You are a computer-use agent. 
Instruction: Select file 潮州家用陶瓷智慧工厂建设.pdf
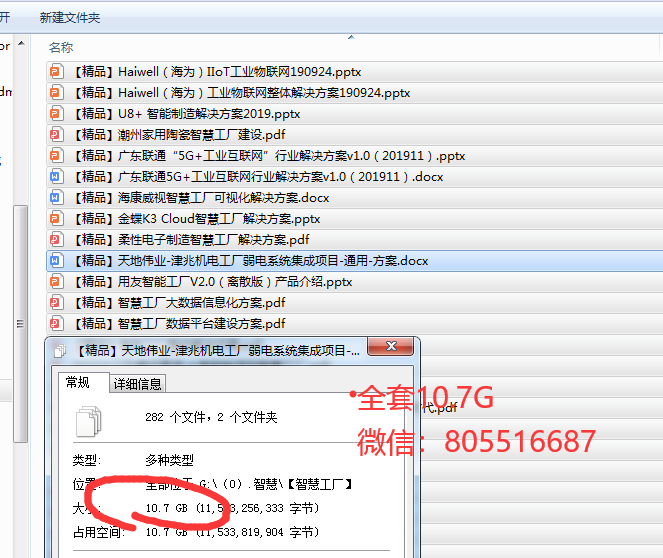click(355, 135)
